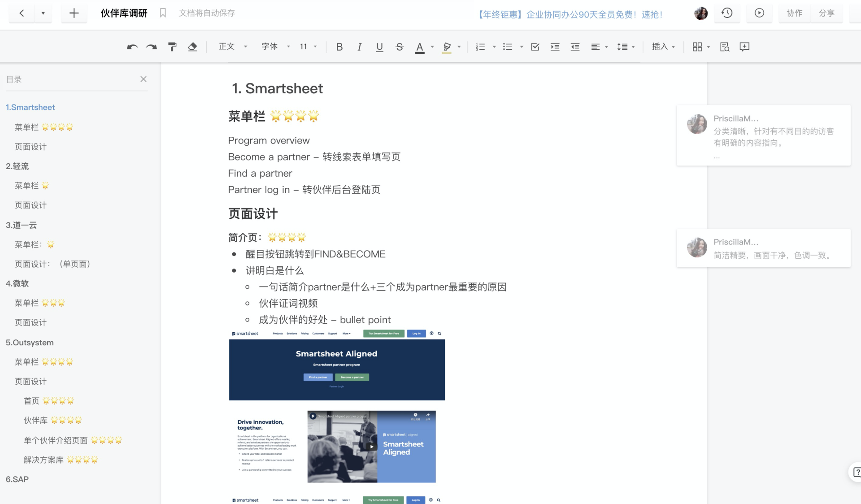The width and height of the screenshot is (861, 504).
Task: Toggle bold formatting
Action: click(339, 47)
